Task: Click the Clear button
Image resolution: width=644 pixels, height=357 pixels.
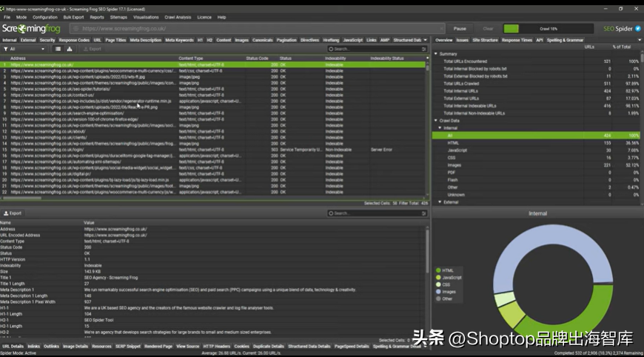Action: [488, 29]
